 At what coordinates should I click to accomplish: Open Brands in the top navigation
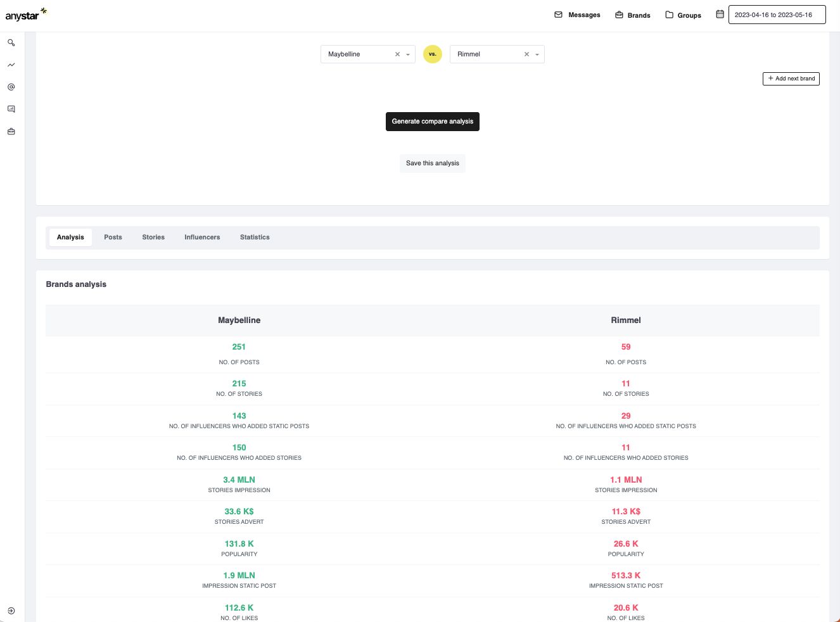tap(633, 15)
